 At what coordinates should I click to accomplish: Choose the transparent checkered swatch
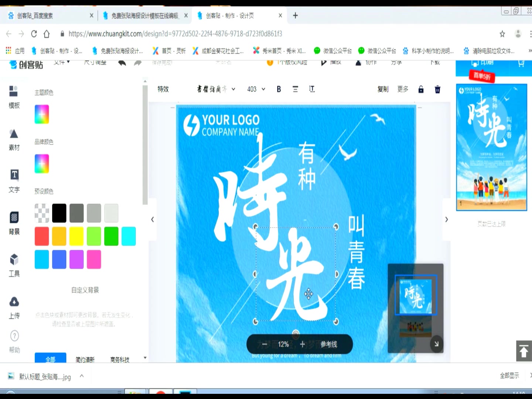pos(42,213)
